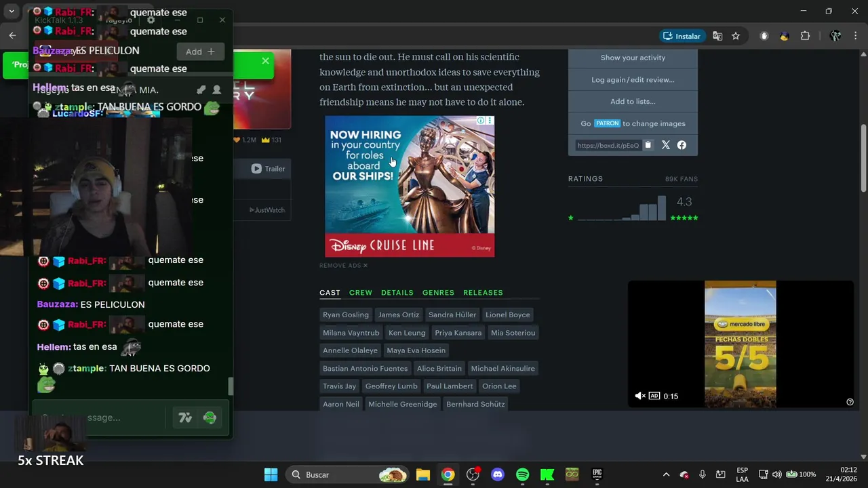868x488 pixels.
Task: Open the Windows Start menu
Action: [271, 474]
